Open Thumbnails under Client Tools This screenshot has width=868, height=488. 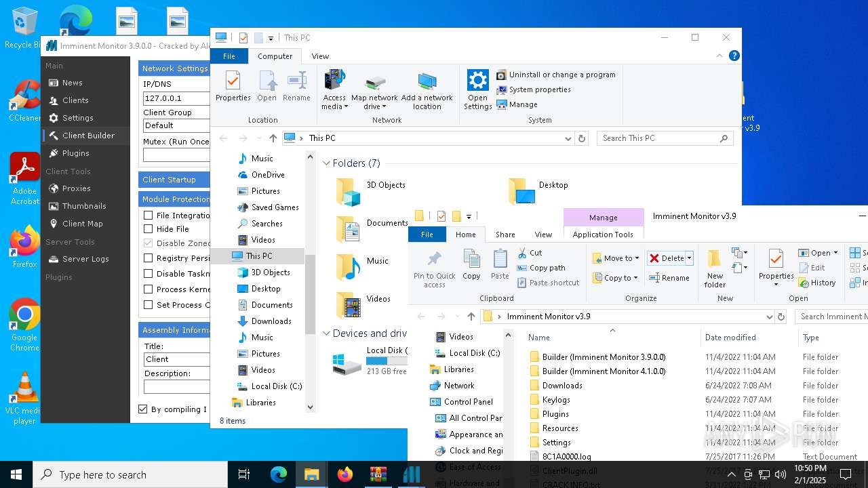coord(84,206)
